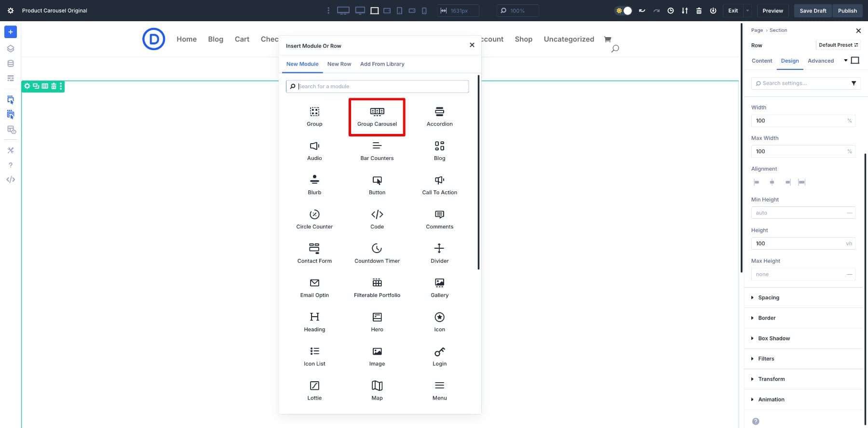The width and height of the screenshot is (868, 428).
Task: Open the settings filter funnel dropdown
Action: tap(854, 83)
